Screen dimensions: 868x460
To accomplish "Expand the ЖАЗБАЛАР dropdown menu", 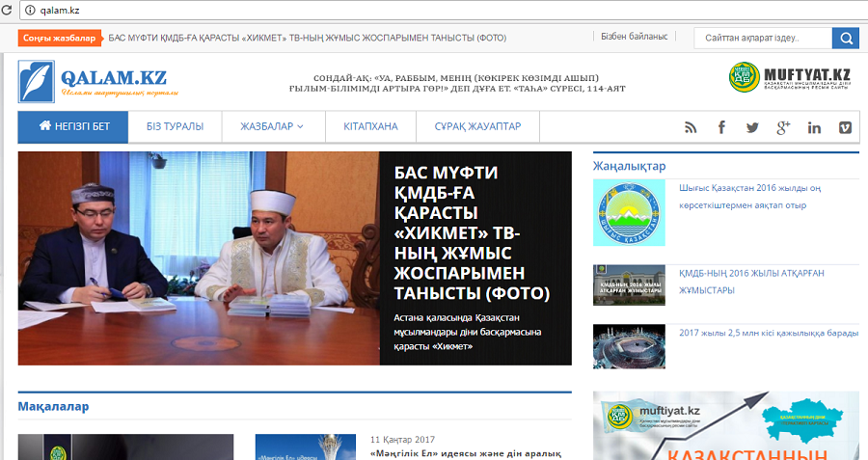I will click(272, 126).
